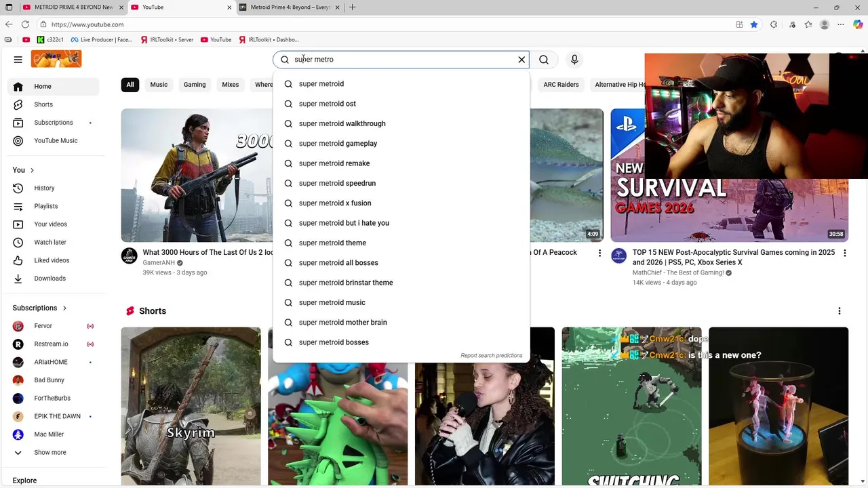Open the Home icon in sidebar
The width and height of the screenshot is (868, 488).
tap(18, 87)
